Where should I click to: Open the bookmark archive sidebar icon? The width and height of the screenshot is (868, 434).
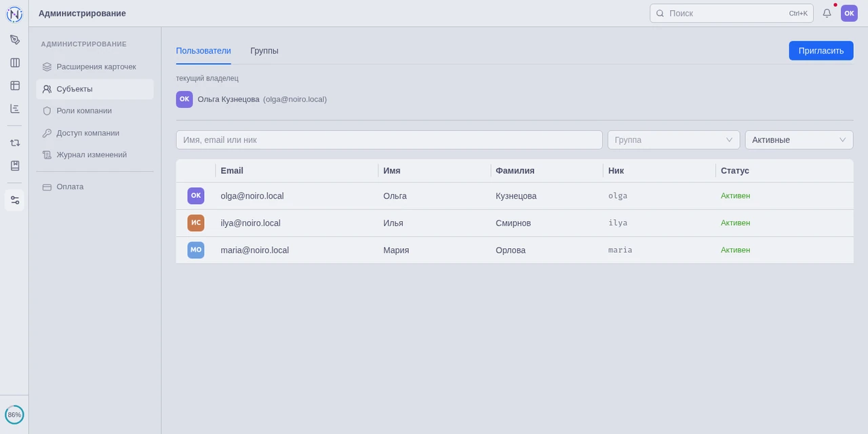14,165
